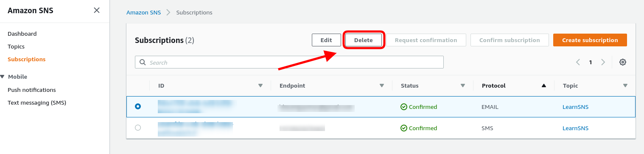This screenshot has width=644, height=154.
Task: Select the EMAIL subscription radio button
Action: 138,106
